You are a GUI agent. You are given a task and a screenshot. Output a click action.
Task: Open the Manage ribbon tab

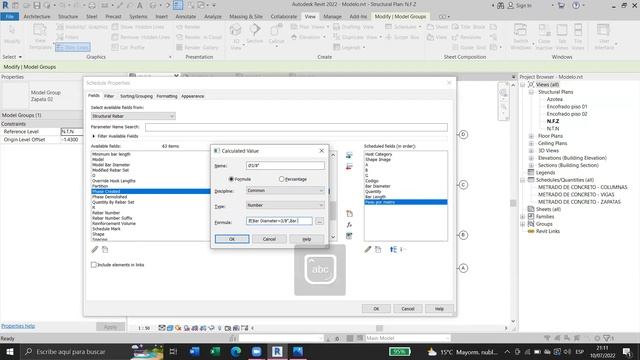[x=332, y=16]
